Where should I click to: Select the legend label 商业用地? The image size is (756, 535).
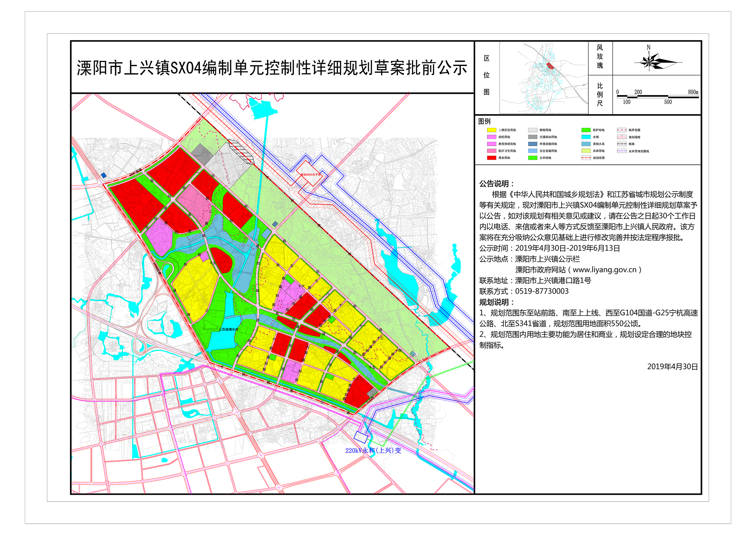(504, 158)
